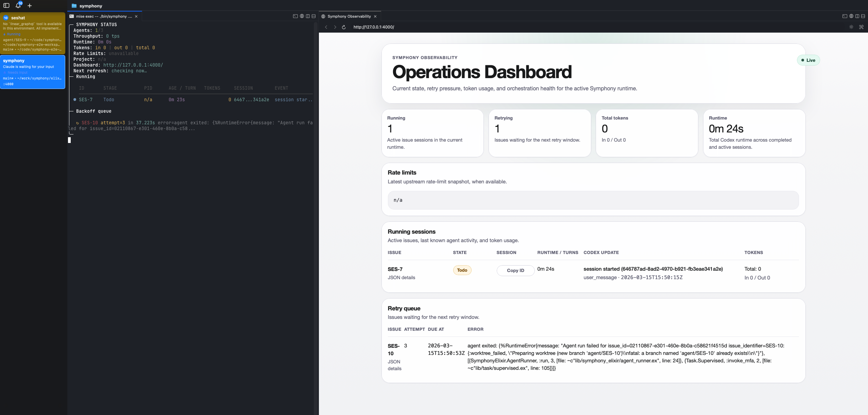Expand JSON details for SES-10
The image size is (868, 415).
coord(394,365)
